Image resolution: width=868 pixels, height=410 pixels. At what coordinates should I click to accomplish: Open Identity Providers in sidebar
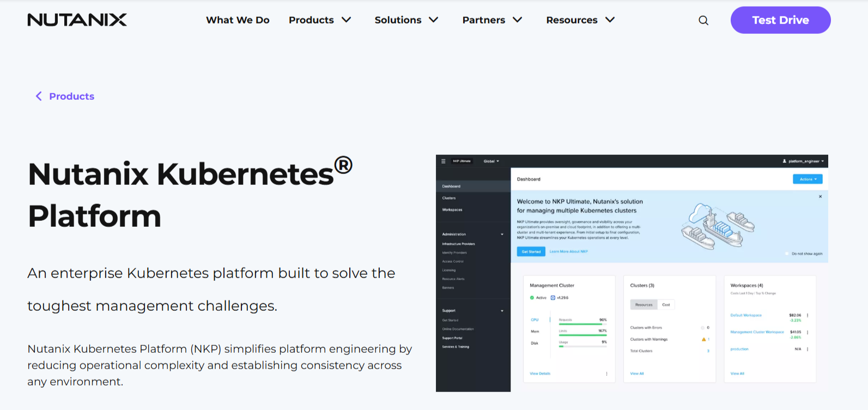[x=454, y=252]
